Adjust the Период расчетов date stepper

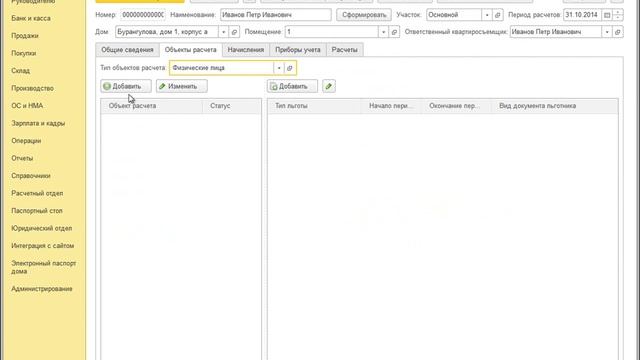click(x=618, y=15)
